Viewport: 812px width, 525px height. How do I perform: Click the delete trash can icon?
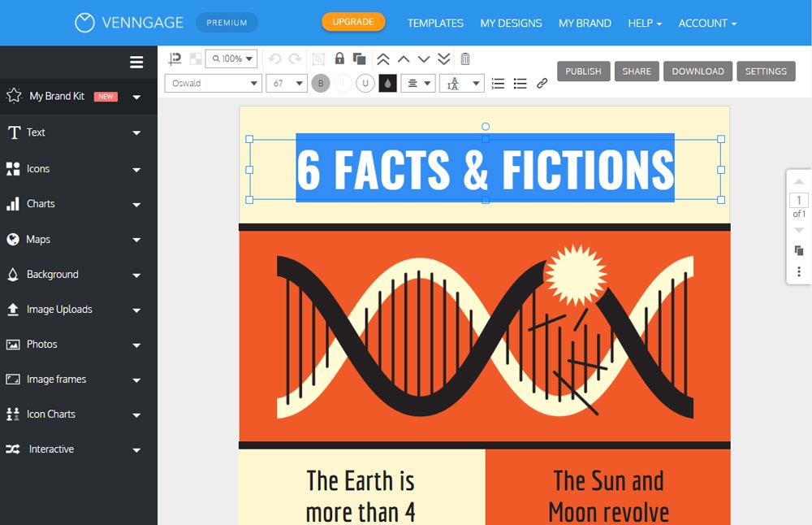(465, 59)
